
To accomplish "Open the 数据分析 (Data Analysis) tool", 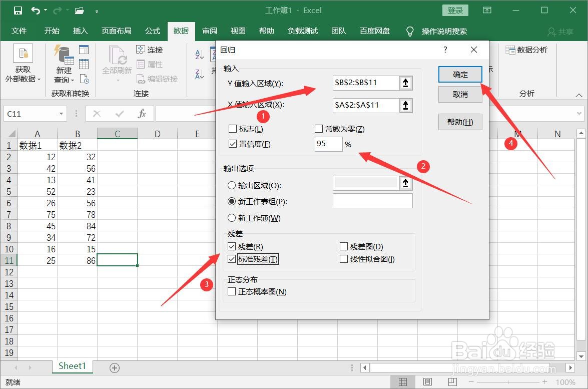I will 527,50.
